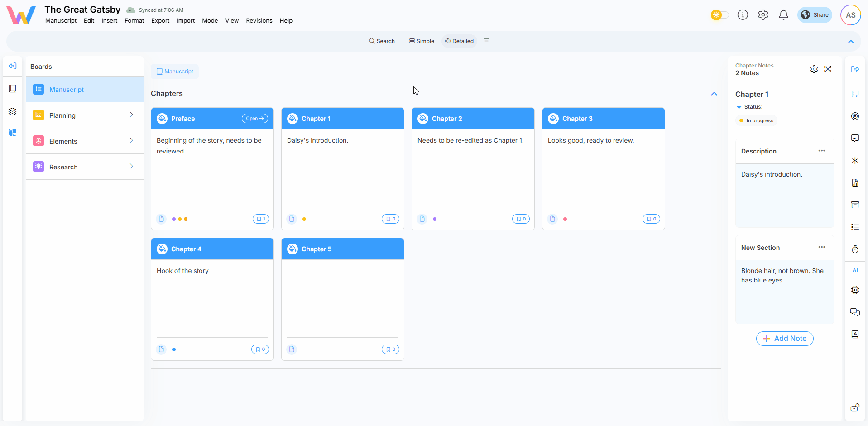868x426 pixels.
Task: Open the Revisions menu
Action: pos(259,21)
